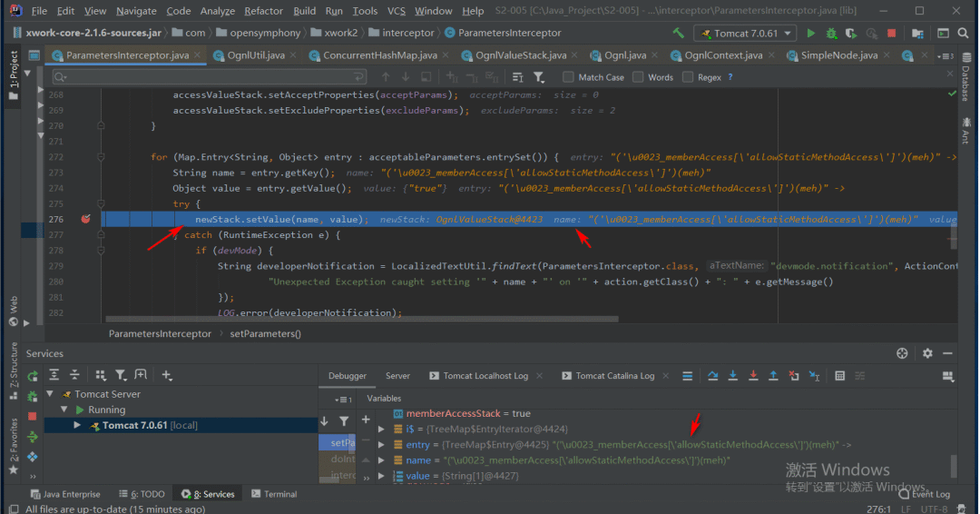The width and height of the screenshot is (980, 514).
Task: Click the Debug bug icon in toolbar
Action: (x=831, y=33)
